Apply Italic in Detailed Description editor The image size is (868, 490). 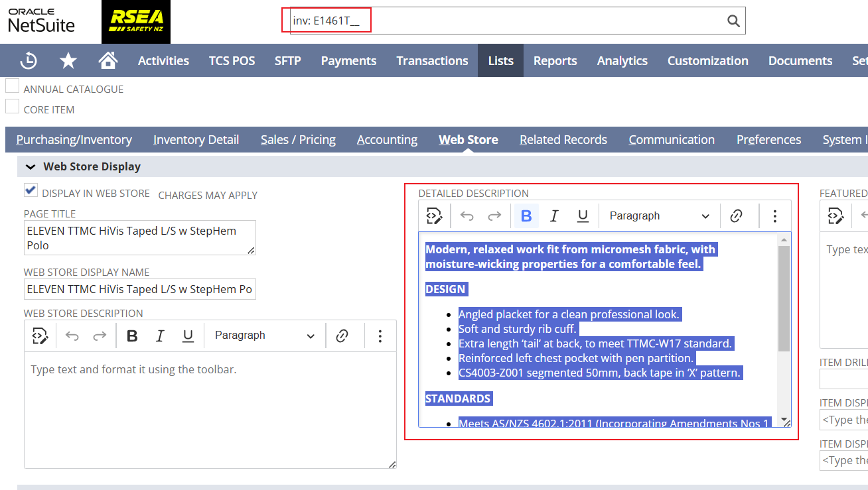click(x=554, y=215)
